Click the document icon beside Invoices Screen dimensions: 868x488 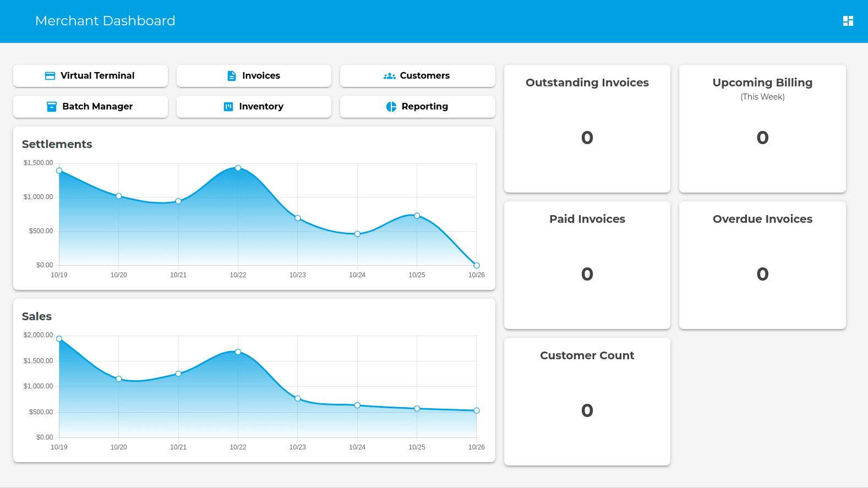coord(232,76)
